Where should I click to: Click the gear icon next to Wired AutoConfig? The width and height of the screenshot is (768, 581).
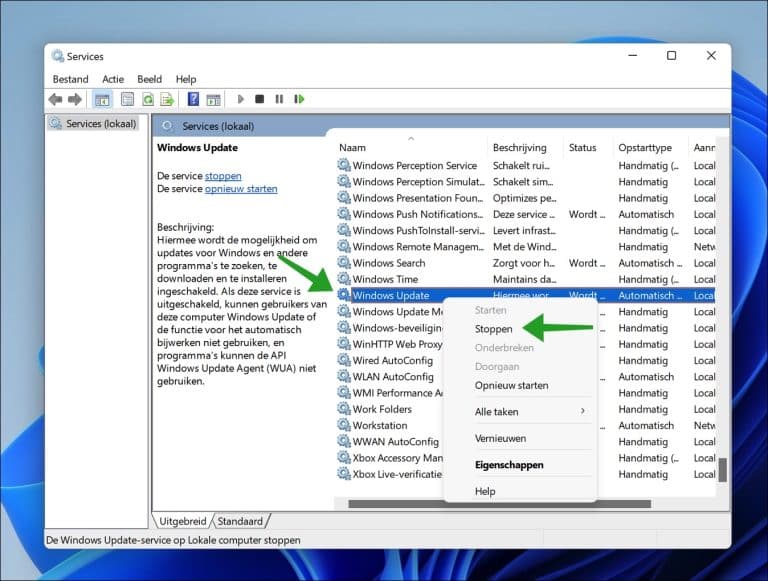click(x=344, y=360)
